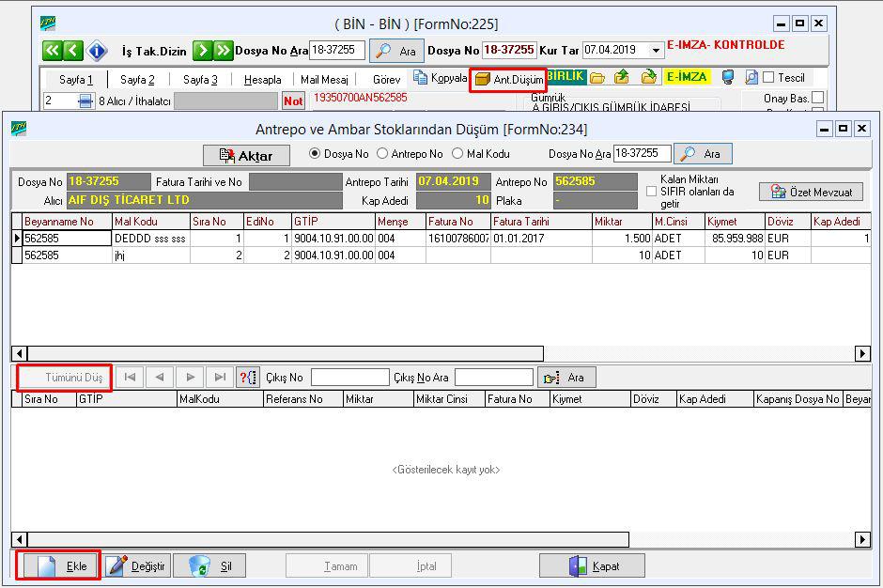This screenshot has width=883, height=588.
Task: Open the Görev tab
Action: coord(386,80)
